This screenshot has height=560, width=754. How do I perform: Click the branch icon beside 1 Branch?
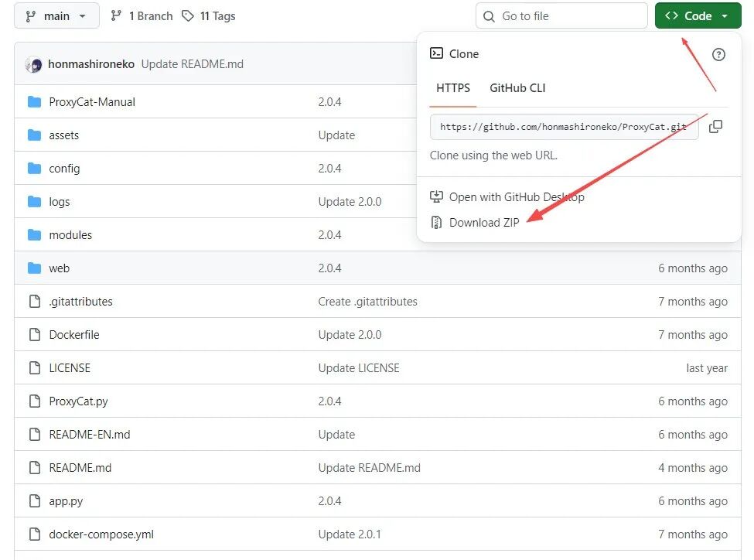[x=116, y=16]
